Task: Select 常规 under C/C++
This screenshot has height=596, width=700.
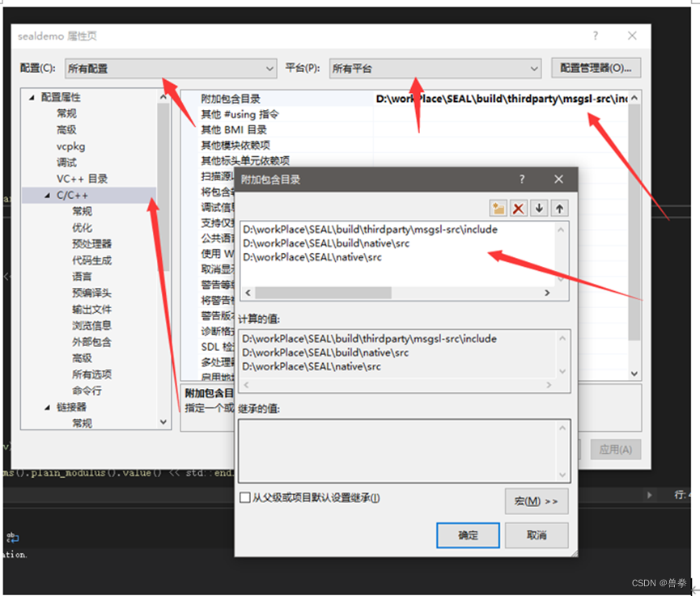Action: click(83, 211)
